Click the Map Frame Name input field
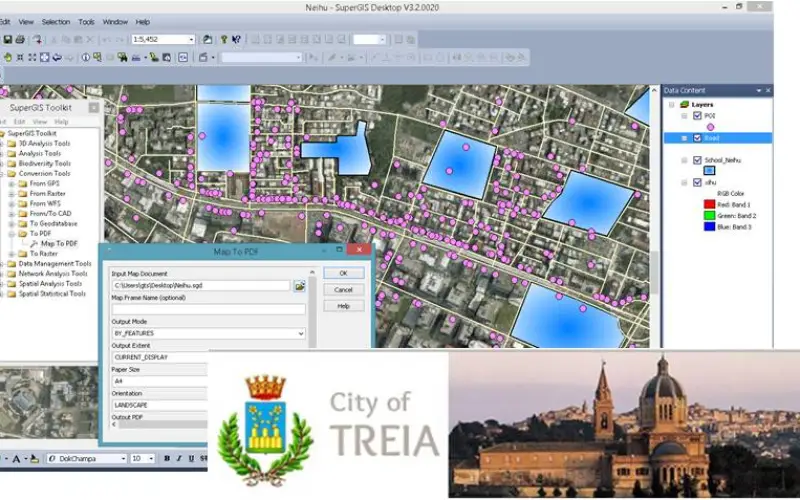 point(209,310)
